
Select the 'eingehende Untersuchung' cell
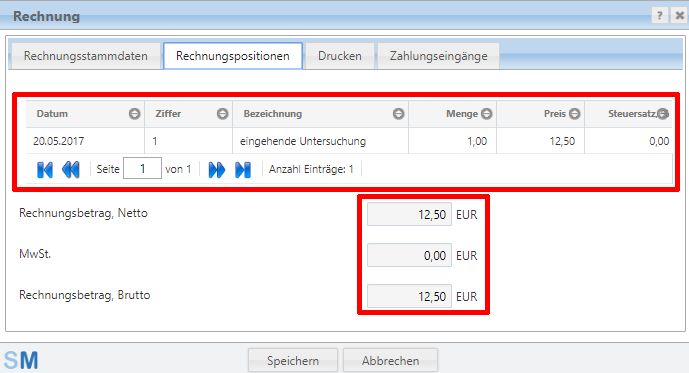click(x=320, y=141)
